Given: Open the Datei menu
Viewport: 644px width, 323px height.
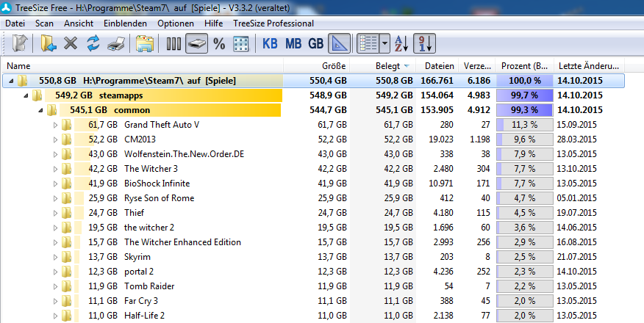Looking at the screenshot, I should click(15, 23).
